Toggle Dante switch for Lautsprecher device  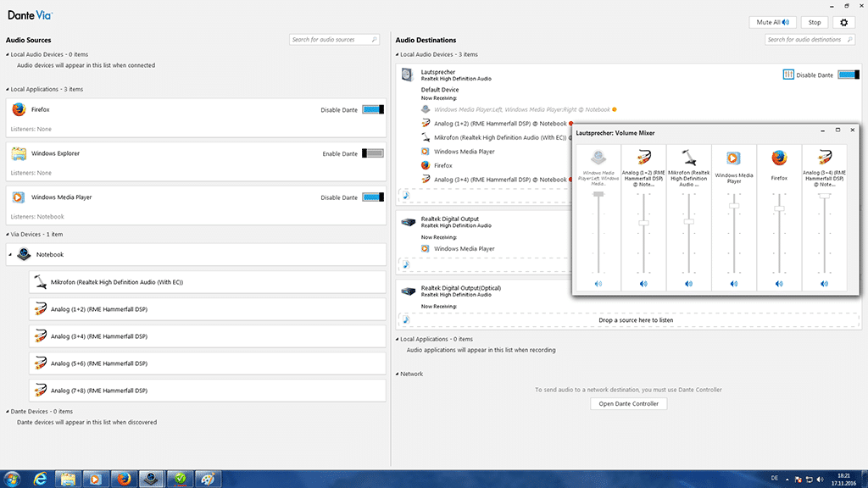(849, 75)
